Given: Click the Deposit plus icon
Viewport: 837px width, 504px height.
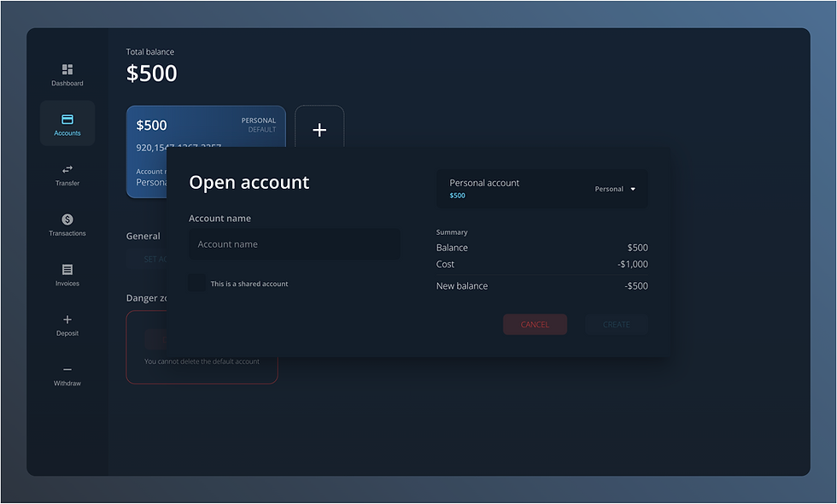Looking at the screenshot, I should click(x=67, y=319).
